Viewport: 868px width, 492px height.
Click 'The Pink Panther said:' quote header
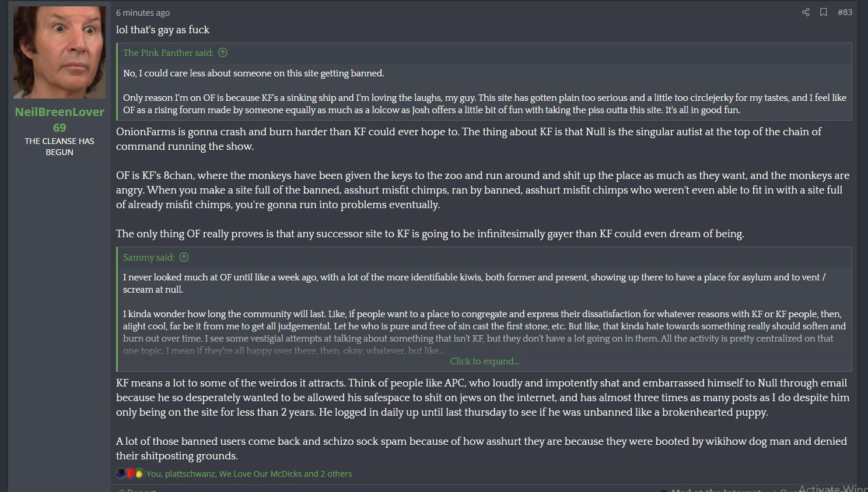coord(168,53)
